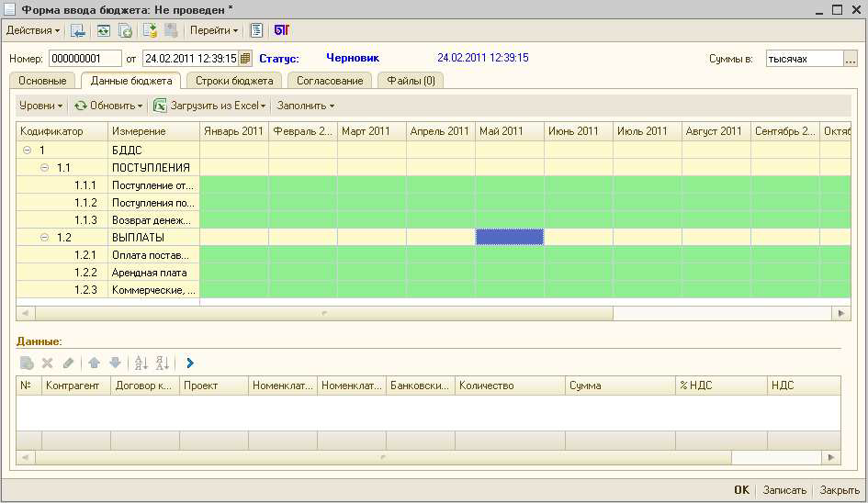868x503 pixels.
Task: Click the move row up arrow icon
Action: tap(94, 363)
